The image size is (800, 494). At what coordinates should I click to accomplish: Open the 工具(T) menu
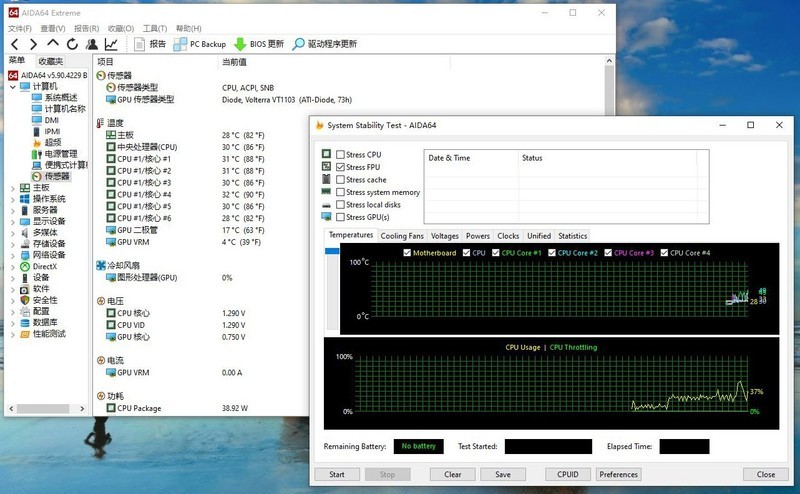pos(155,28)
